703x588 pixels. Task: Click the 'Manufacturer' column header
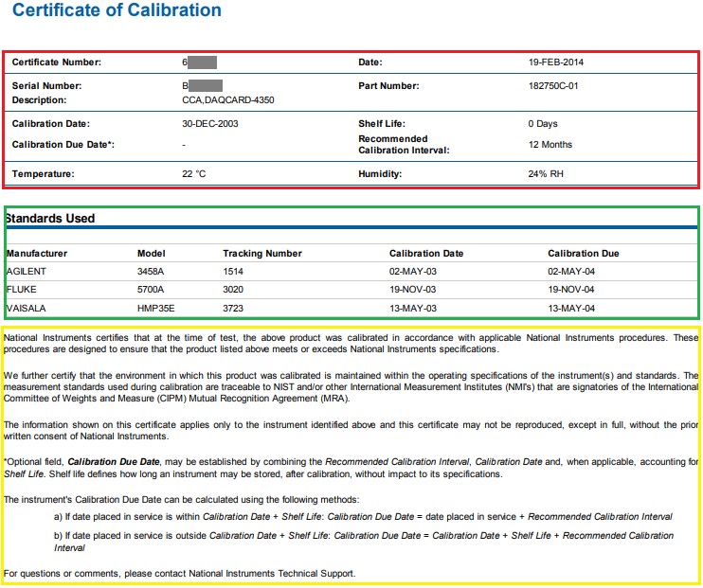[37, 253]
